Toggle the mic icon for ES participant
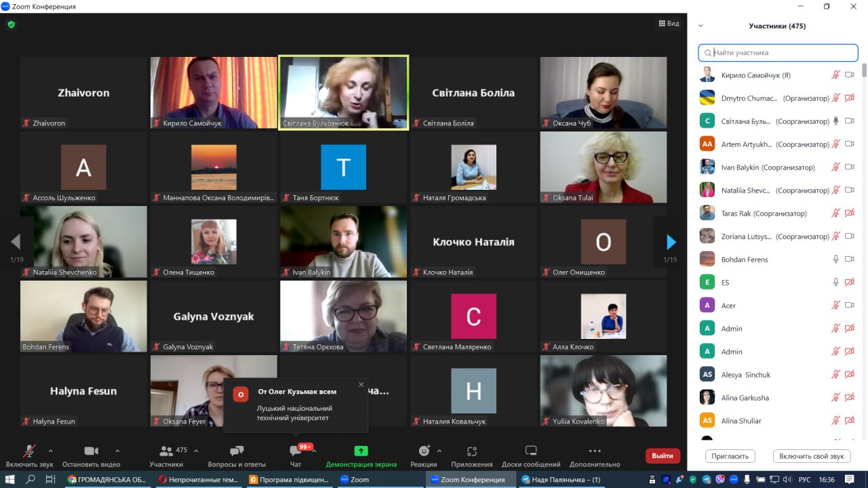 click(x=835, y=283)
